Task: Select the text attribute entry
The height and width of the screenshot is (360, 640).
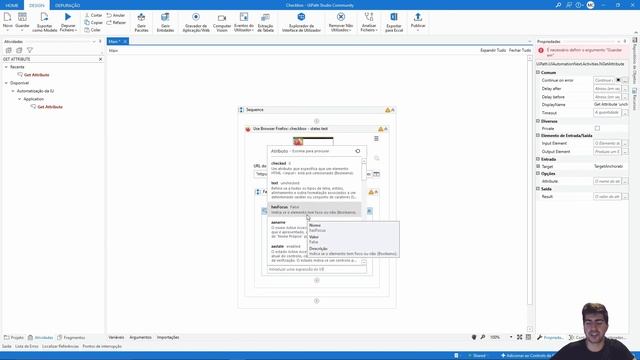Action: pyautogui.click(x=315, y=190)
